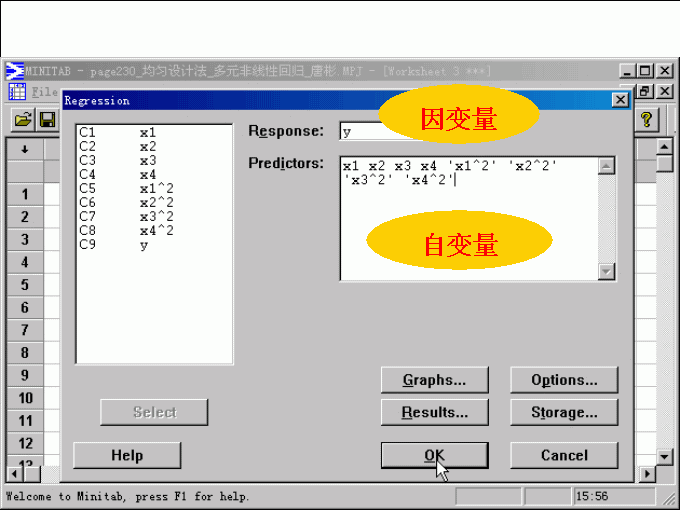Click the Save disk toolbar icon
The height and width of the screenshot is (510, 680).
[46, 119]
